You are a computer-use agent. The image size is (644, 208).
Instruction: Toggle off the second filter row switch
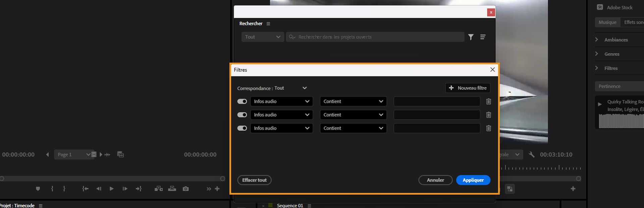tap(242, 115)
